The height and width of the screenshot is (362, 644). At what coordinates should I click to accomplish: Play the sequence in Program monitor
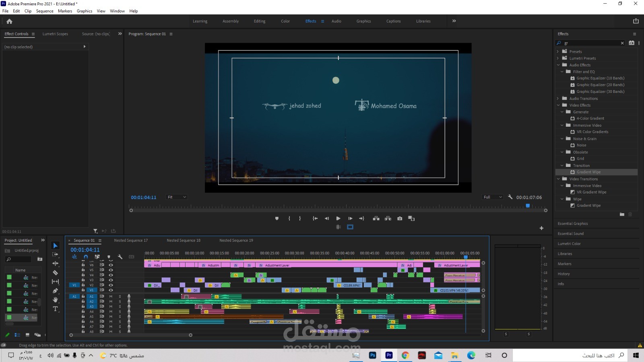click(x=338, y=218)
